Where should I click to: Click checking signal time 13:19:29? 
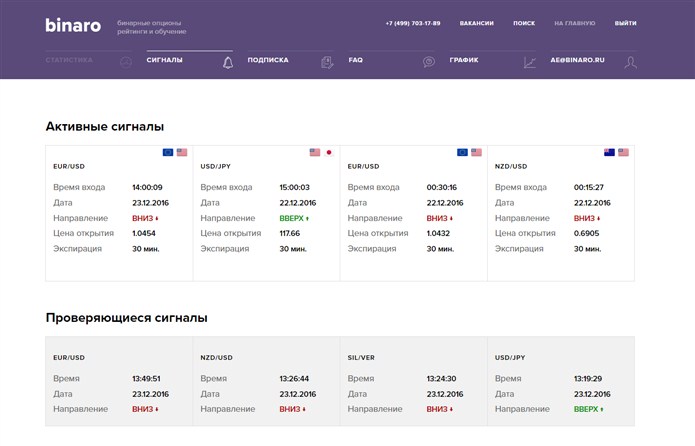(588, 379)
